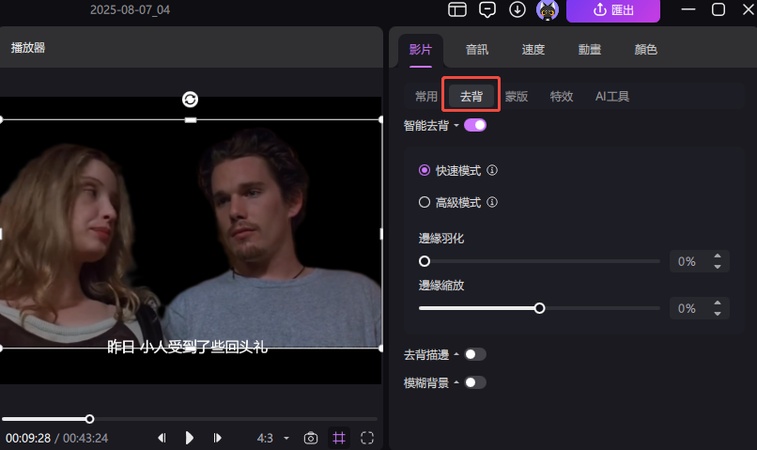The width and height of the screenshot is (757, 450).
Task: Increase the 邊緣羽化 value with up arrow
Action: click(x=717, y=256)
